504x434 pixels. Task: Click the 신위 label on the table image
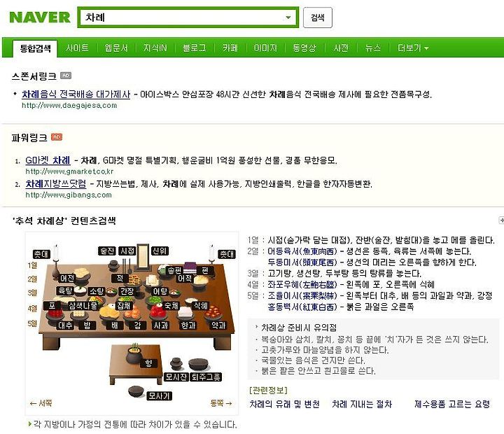(160, 251)
